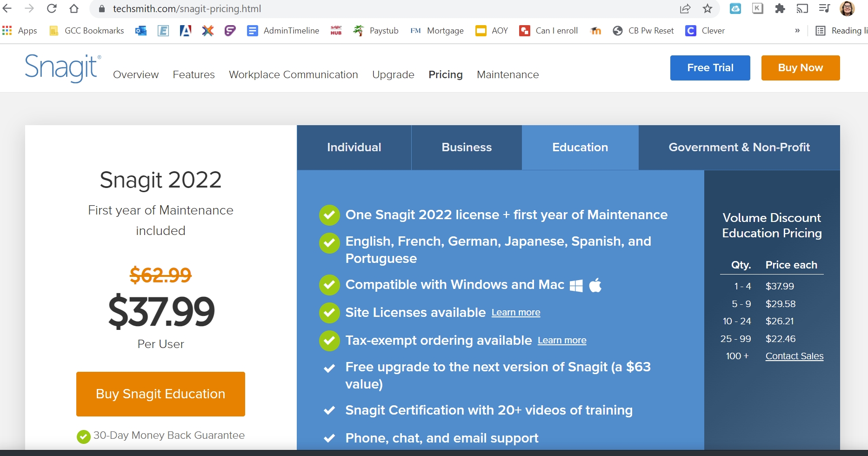Reload the page with the refresh icon
Image resolution: width=868 pixels, height=456 pixels.
click(x=52, y=8)
